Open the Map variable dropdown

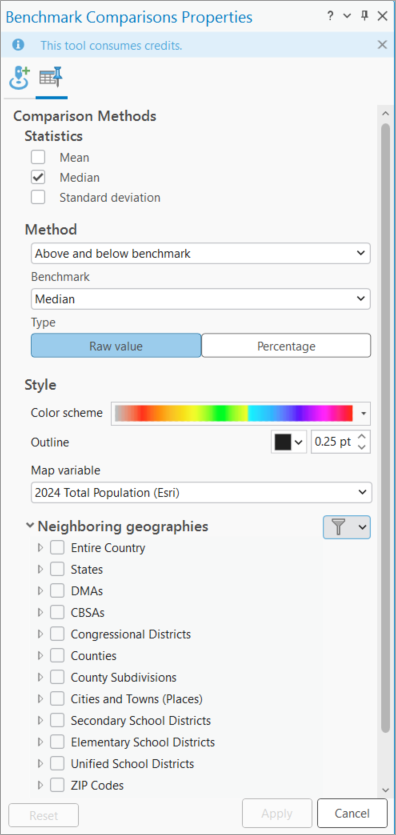click(201, 493)
